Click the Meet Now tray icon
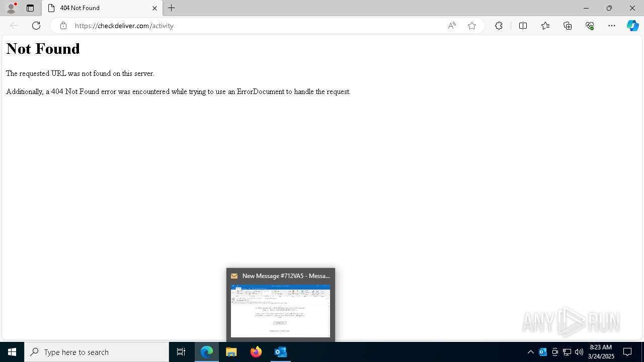The width and height of the screenshot is (644, 362). 555,352
